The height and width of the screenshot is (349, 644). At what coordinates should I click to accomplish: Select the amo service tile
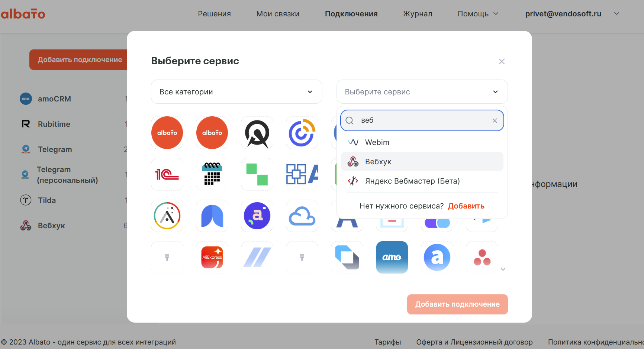392,258
